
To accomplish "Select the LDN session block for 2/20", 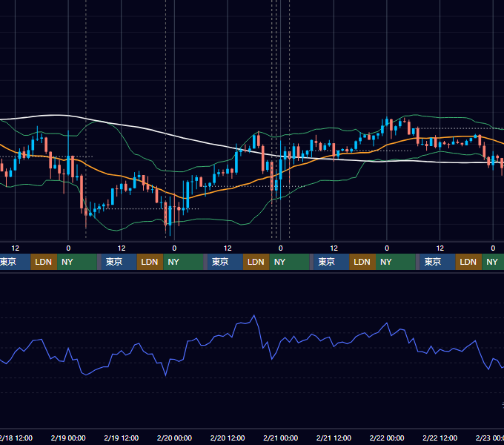I will click(256, 262).
